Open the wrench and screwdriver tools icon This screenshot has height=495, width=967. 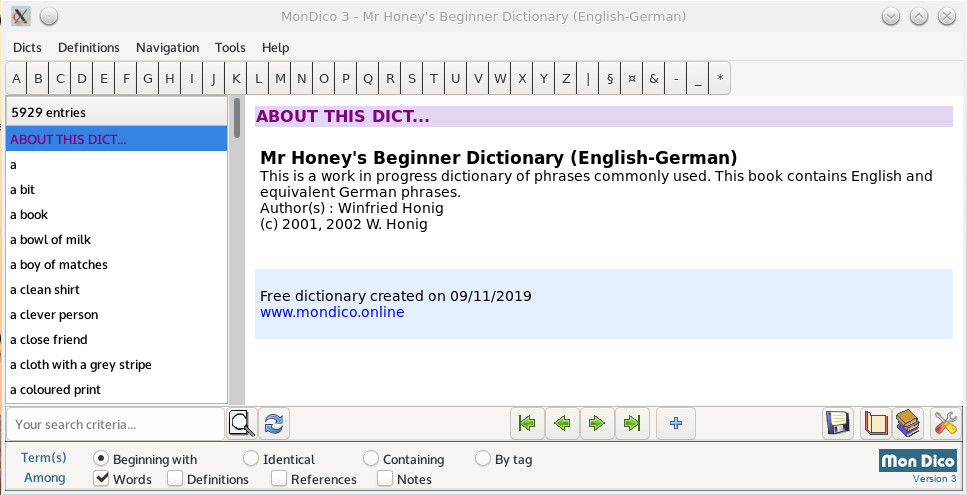pyautogui.click(x=945, y=423)
